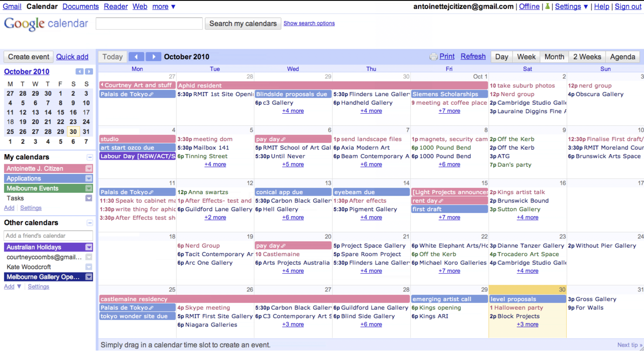This screenshot has width=644, height=351.
Task: Go to previous month using main arrow
Action: pos(136,57)
